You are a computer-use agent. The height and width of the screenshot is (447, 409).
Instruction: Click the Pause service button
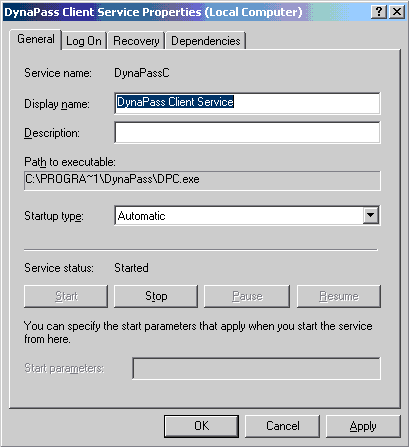[247, 296]
